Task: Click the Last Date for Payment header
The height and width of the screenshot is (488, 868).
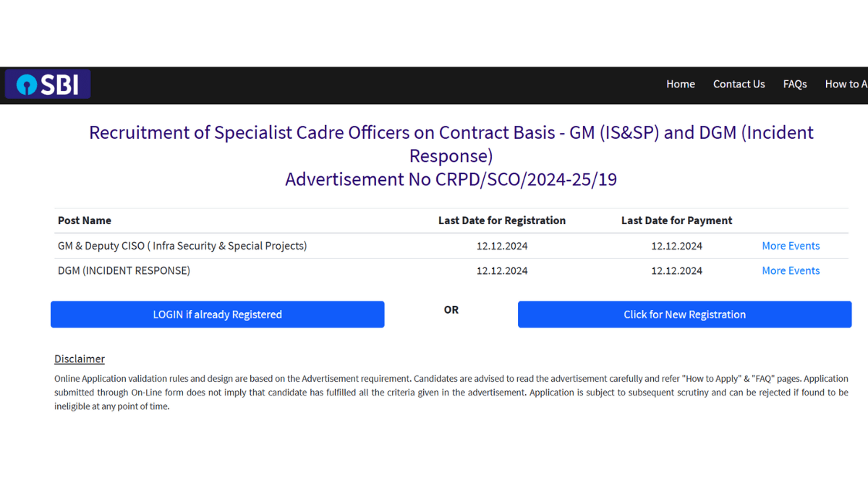Action: (676, 221)
